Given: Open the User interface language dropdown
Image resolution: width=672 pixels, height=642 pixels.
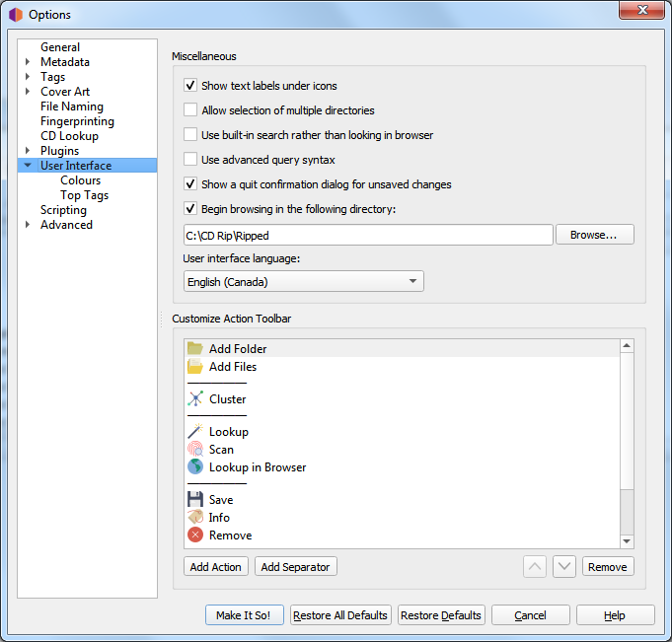Looking at the screenshot, I should [304, 282].
